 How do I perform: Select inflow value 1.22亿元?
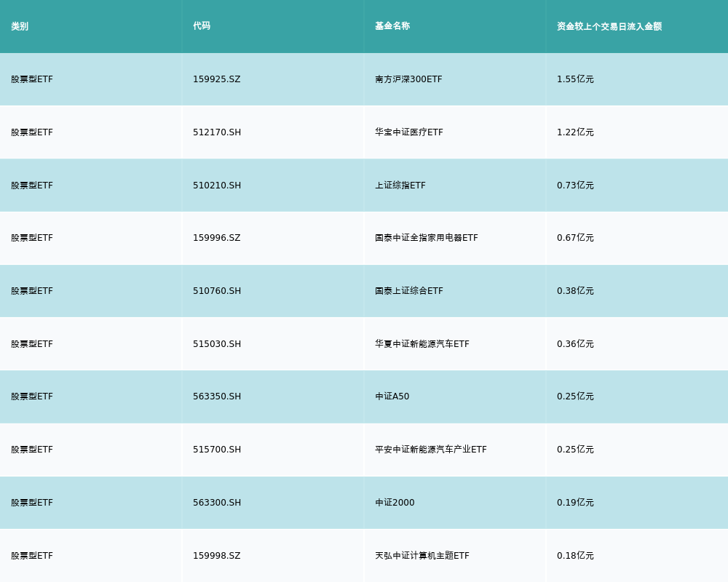pos(575,132)
